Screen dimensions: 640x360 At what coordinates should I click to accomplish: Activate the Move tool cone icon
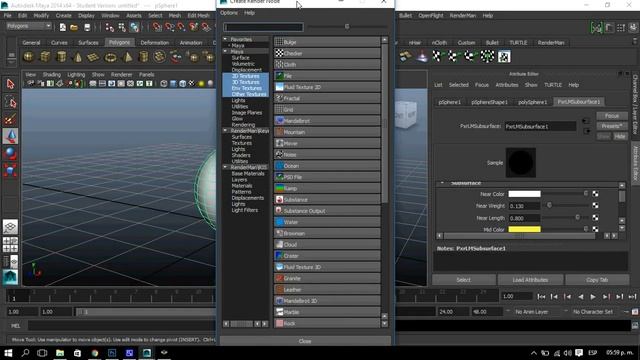click(x=10, y=136)
